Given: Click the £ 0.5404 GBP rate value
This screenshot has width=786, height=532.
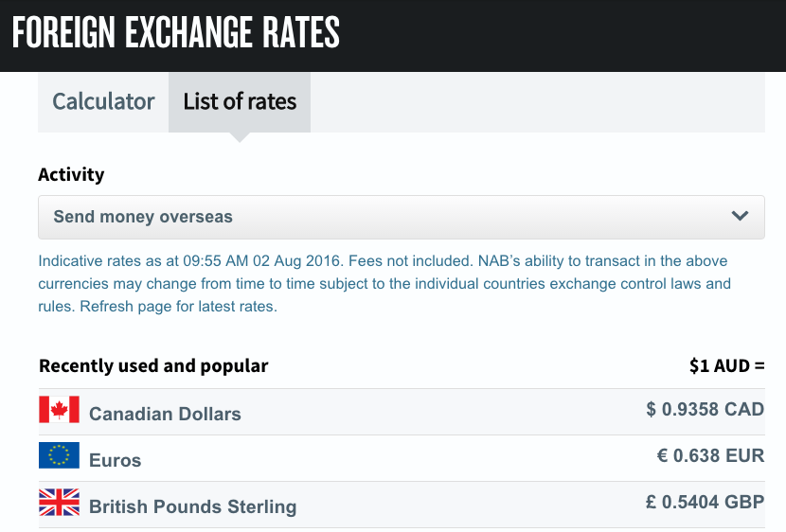Looking at the screenshot, I should [706, 502].
